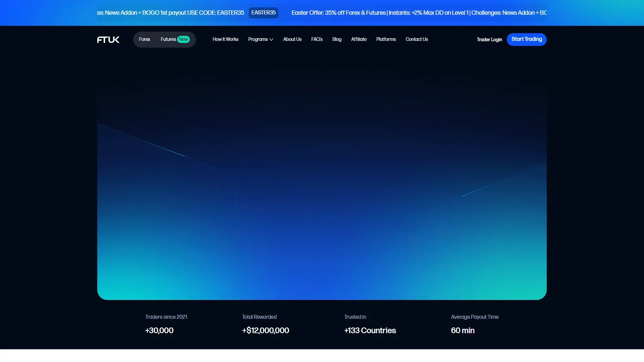Select the Forex/Futures selector pill
This screenshot has width=644, height=362.
(x=164, y=39)
